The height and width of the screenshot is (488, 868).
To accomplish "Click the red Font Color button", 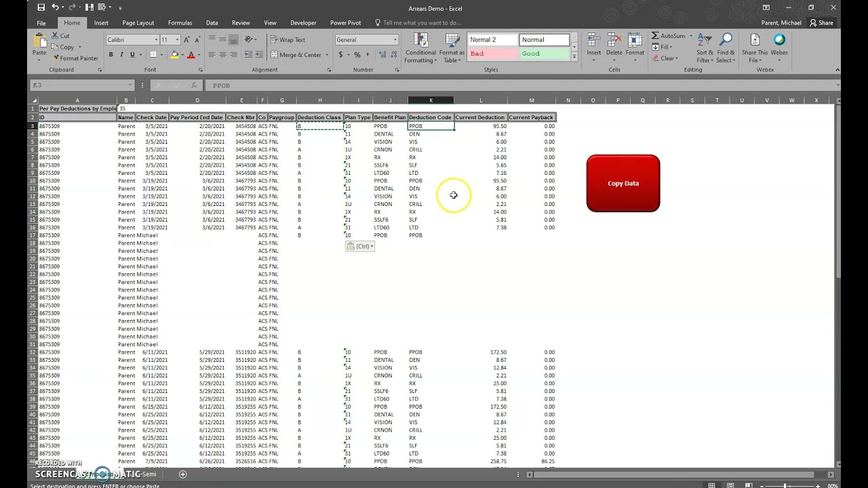I will pyautogui.click(x=191, y=55).
